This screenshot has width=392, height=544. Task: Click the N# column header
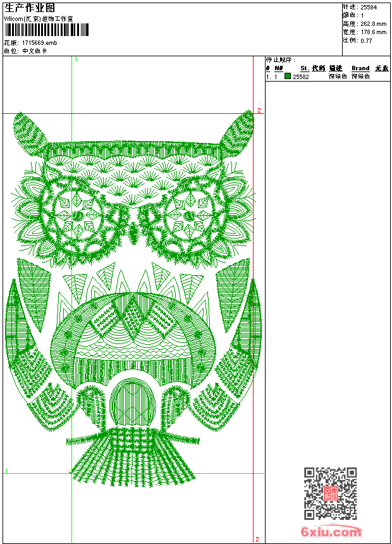[x=279, y=68]
